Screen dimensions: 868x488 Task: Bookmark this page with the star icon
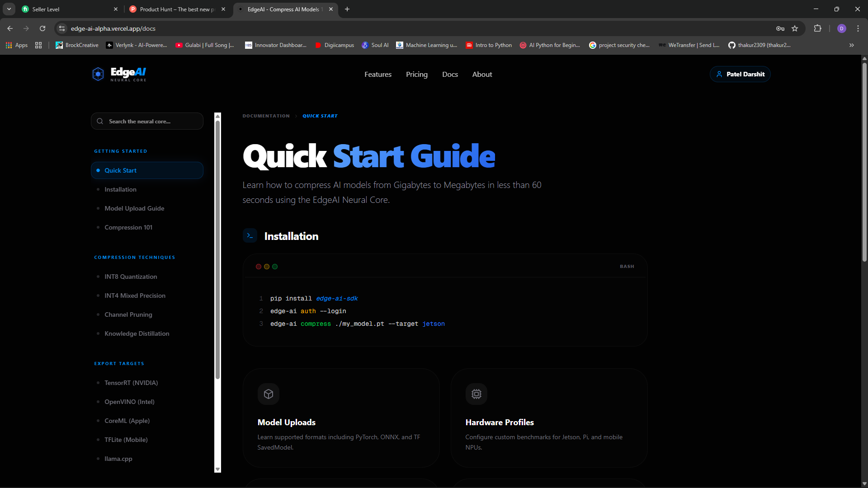click(795, 28)
